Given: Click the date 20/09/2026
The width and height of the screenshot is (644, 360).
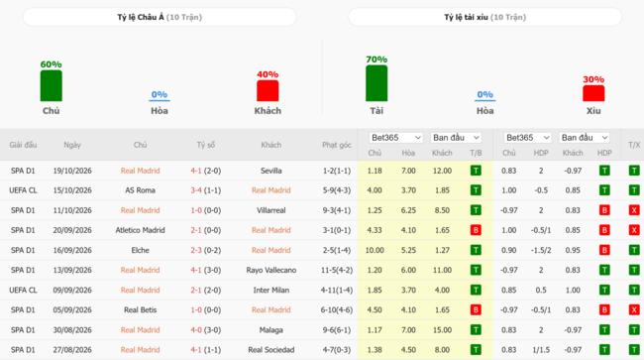Looking at the screenshot, I should tap(72, 230).
